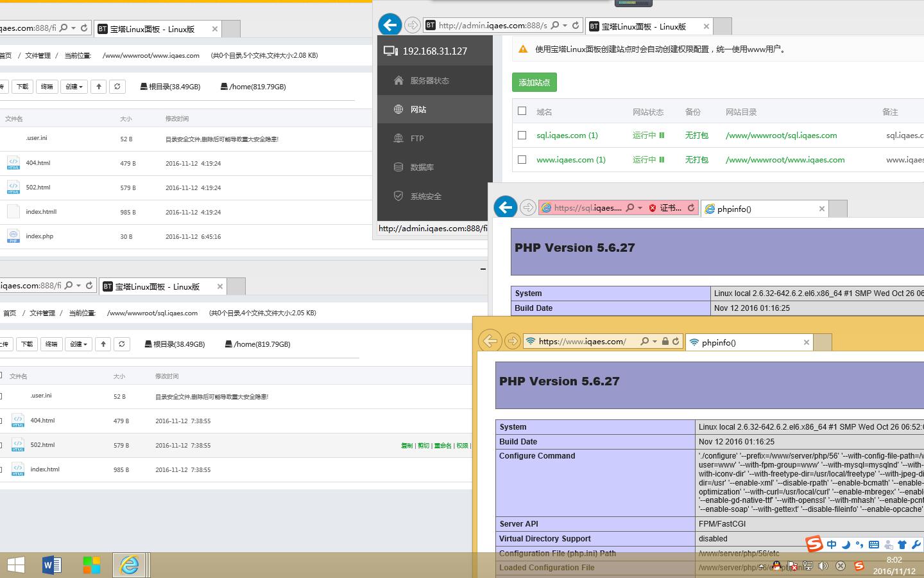Open address dropdown in top-left browser window
Image resolution: width=924 pixels, height=578 pixels.
73,28
